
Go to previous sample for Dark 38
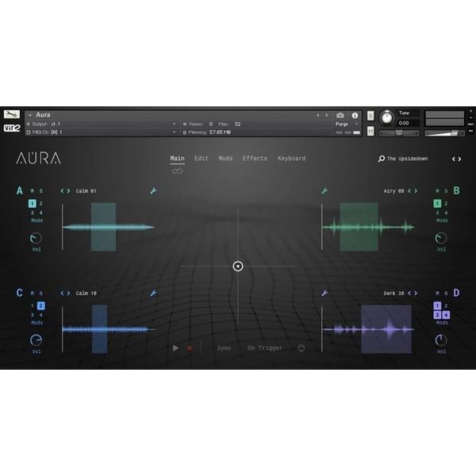pos(409,294)
